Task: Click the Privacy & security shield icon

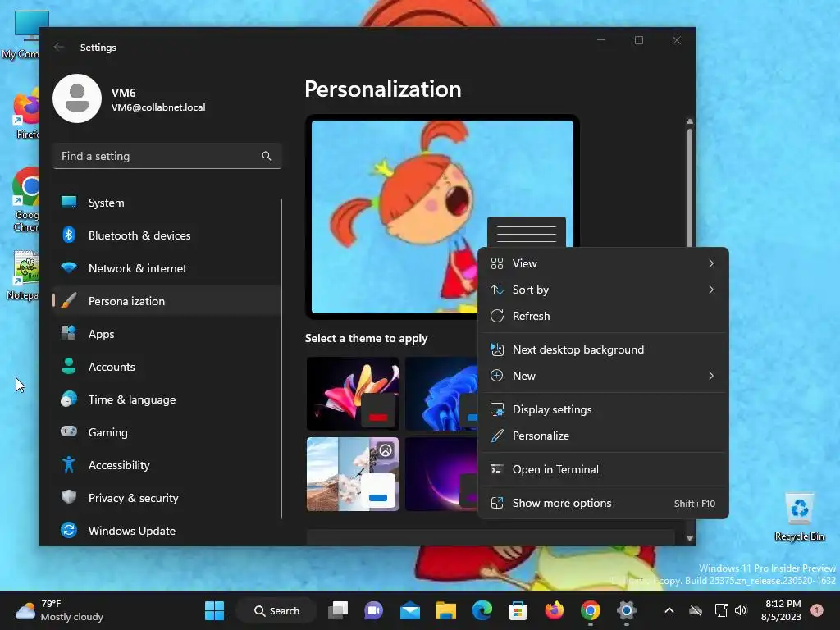Action: tap(69, 497)
